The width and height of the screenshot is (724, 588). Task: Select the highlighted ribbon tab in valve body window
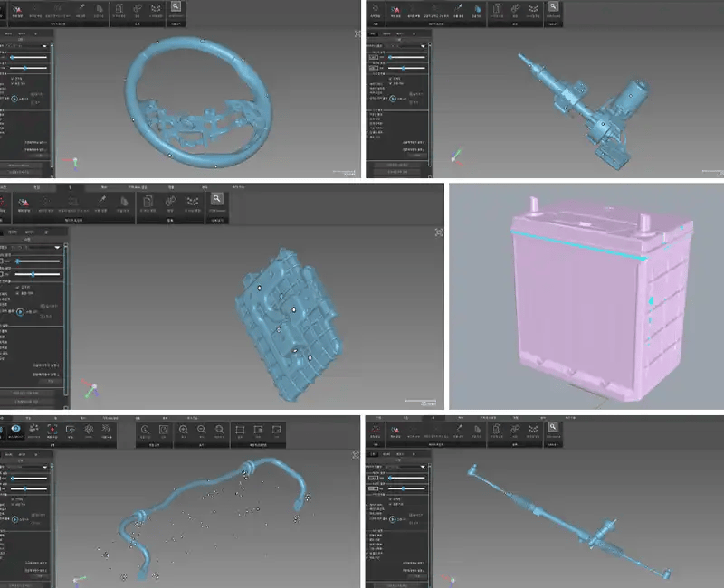pos(71,187)
